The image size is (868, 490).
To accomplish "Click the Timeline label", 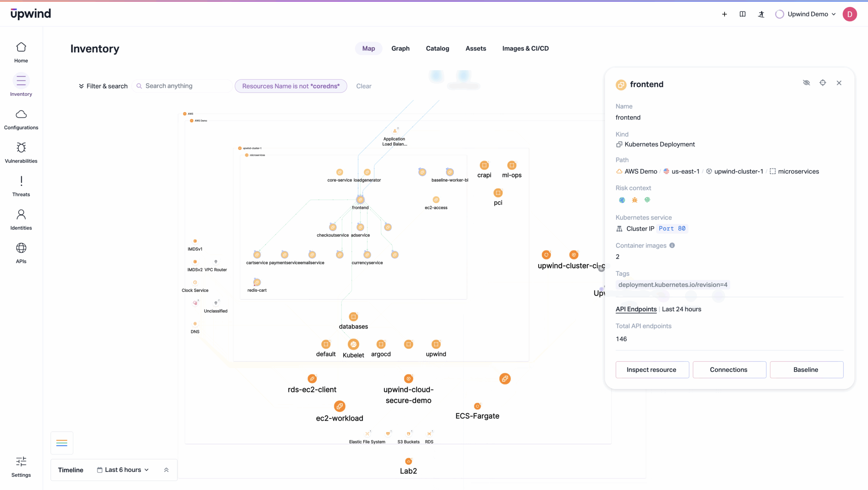I will [x=70, y=470].
